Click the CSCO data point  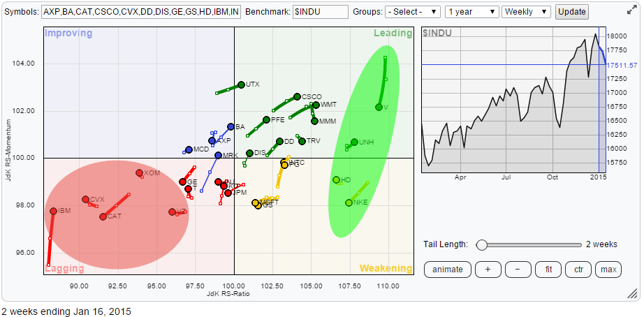coord(297,96)
